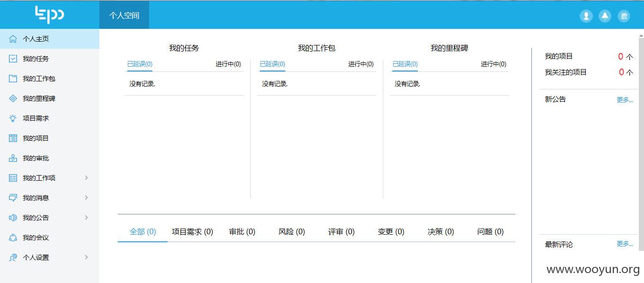
Task: Click the list icon beside 我的项目
Action: point(13,138)
